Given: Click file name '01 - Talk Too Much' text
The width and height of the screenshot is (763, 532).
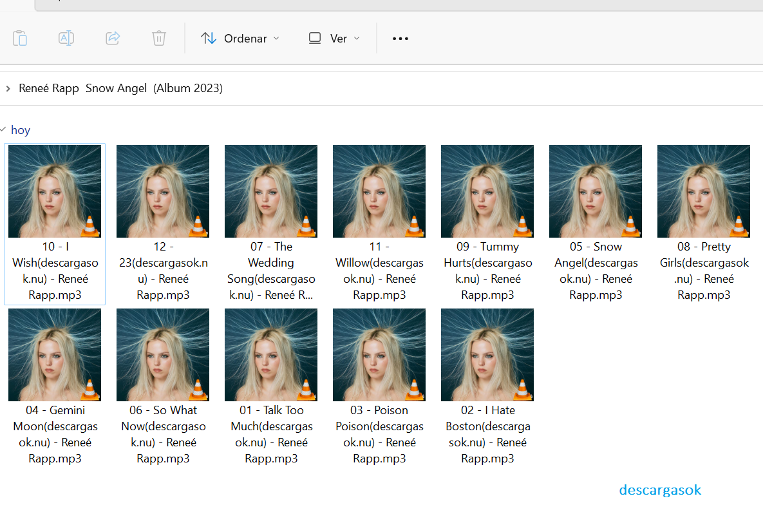Looking at the screenshot, I should click(x=271, y=434).
